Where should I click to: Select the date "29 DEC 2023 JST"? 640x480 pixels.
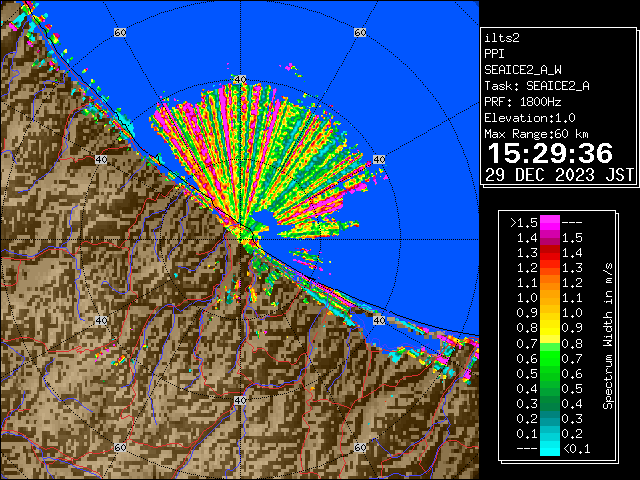560,175
